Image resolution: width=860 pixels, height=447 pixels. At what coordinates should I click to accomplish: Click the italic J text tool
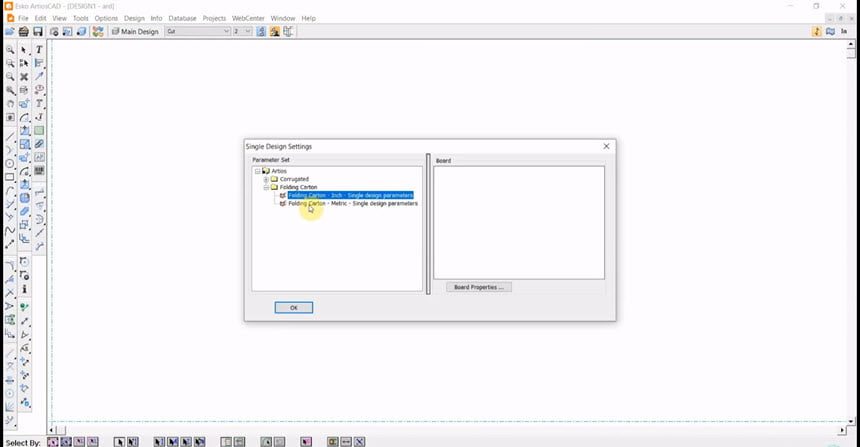(39, 117)
